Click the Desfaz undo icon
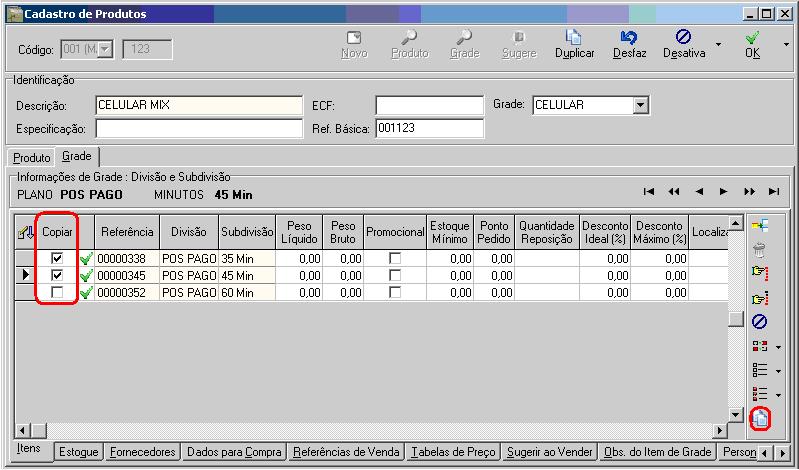This screenshot has width=799, height=470. point(629,37)
